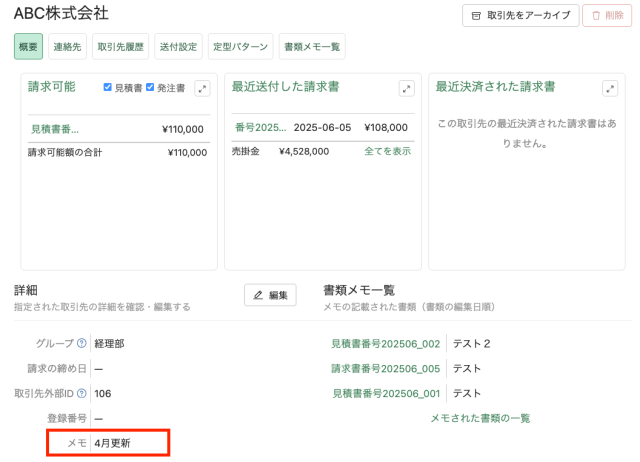Open the 送付設定 tab
Screen dimensions: 640x462
point(179,46)
